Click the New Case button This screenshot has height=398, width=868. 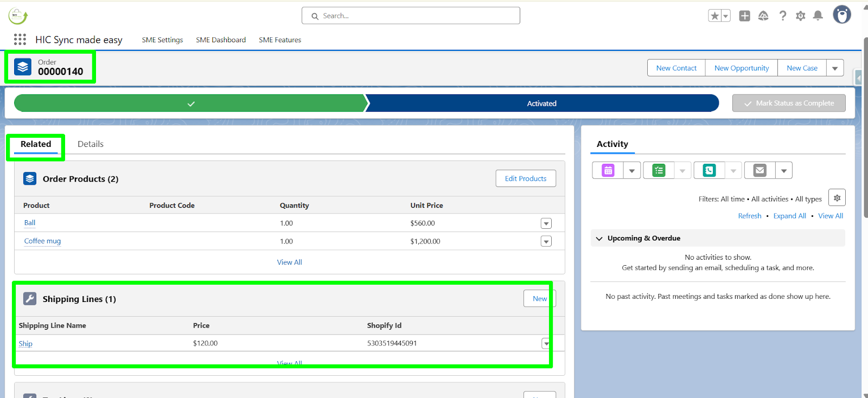pyautogui.click(x=802, y=68)
